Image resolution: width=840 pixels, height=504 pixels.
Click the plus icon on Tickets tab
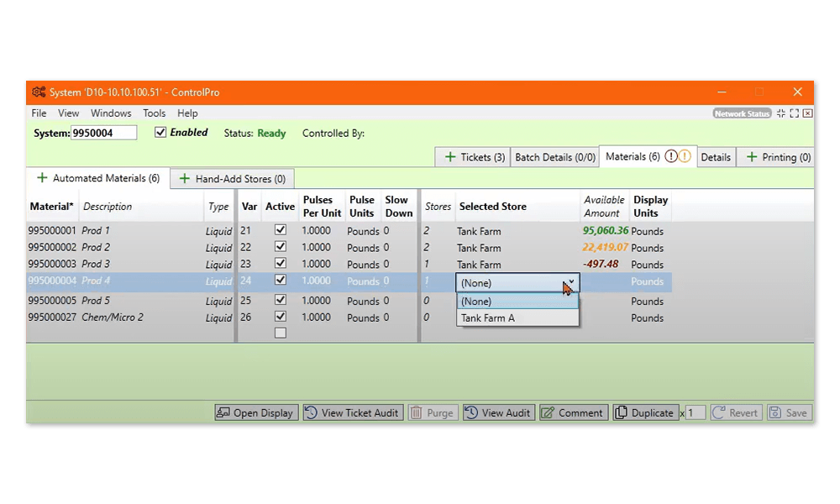point(450,157)
